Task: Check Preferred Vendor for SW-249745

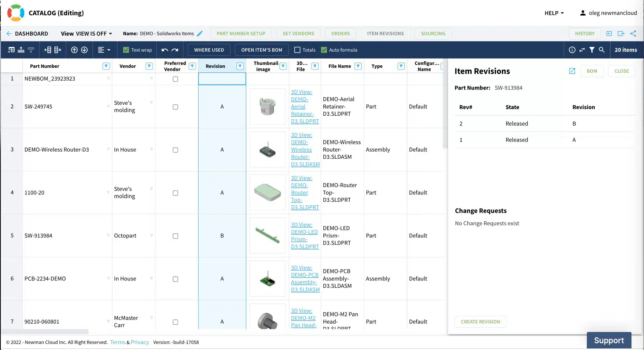Action: pos(175,107)
